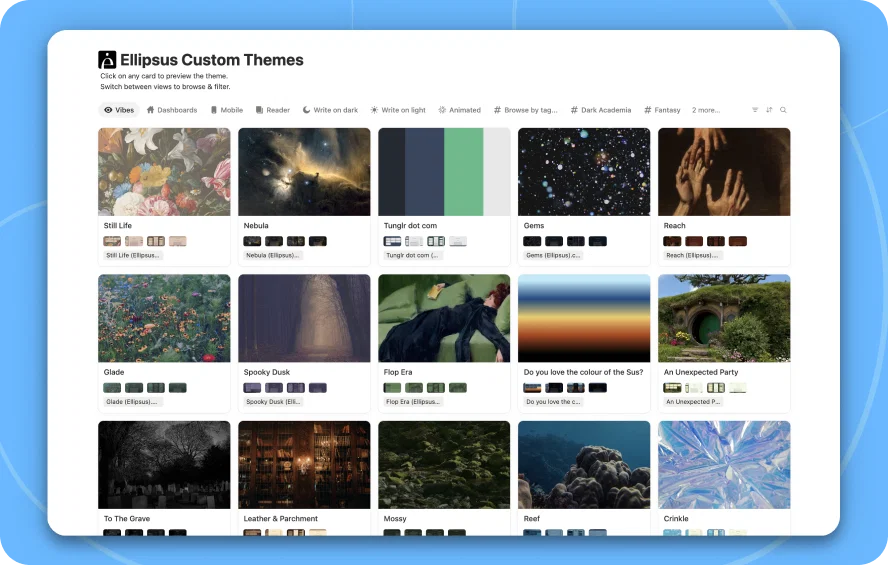Image resolution: width=888 pixels, height=565 pixels.
Task: Open the Browse by tag view
Action: point(526,110)
